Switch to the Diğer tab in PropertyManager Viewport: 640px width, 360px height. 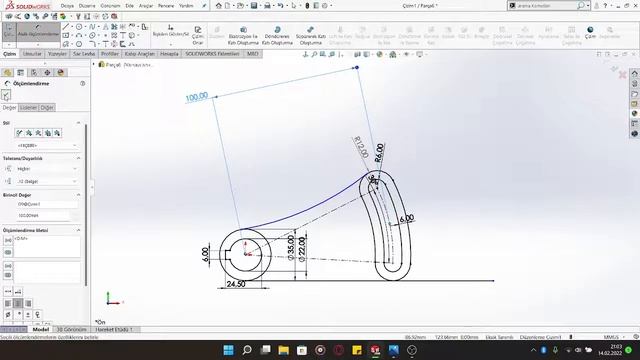pyautogui.click(x=47, y=108)
